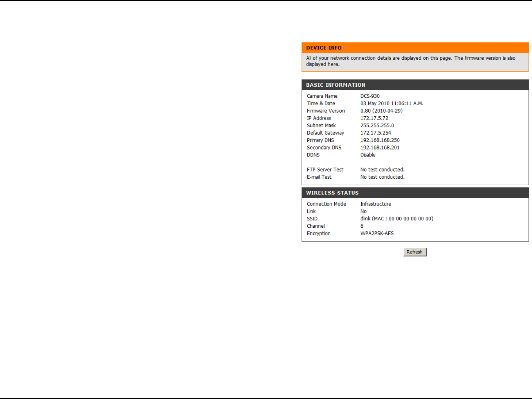Select the Firmware Version label

[326, 111]
